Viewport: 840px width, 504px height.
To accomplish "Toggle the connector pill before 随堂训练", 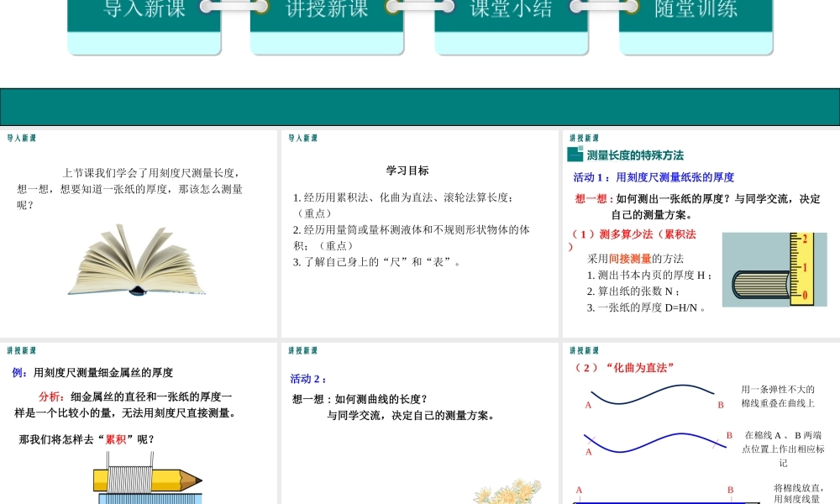I will (603, 8).
